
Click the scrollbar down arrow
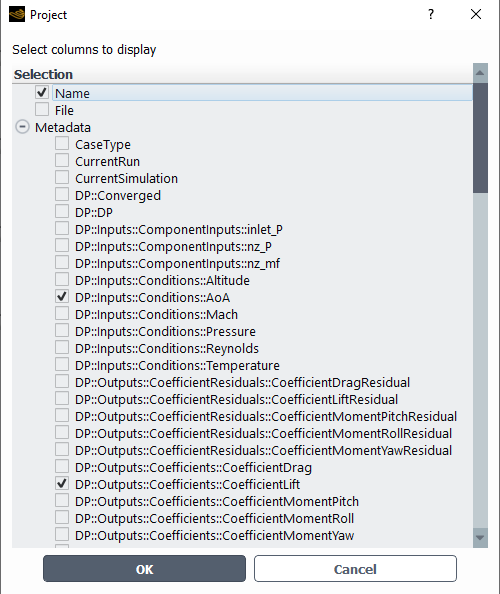[x=480, y=538]
